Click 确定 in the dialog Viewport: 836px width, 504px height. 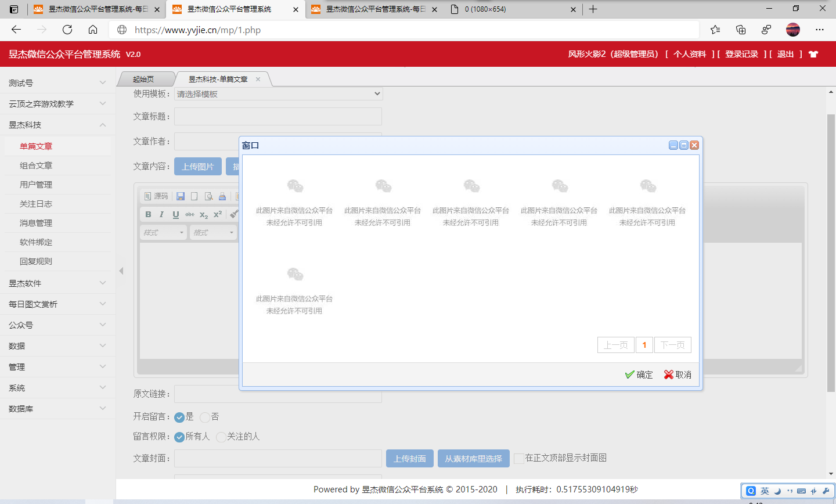coord(639,375)
